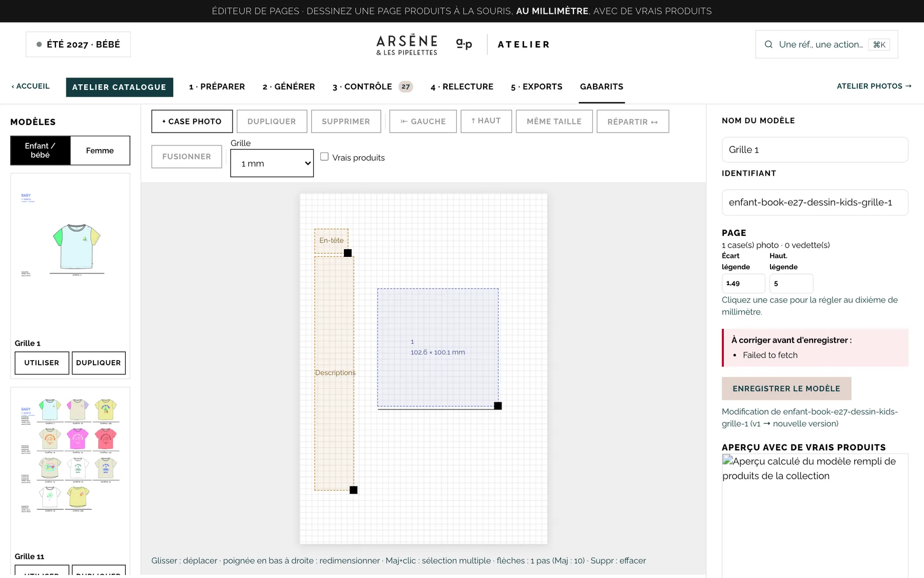Click the Atelier Catalogue tab
Image resolution: width=924 pixels, height=578 pixels.
pyautogui.click(x=120, y=87)
